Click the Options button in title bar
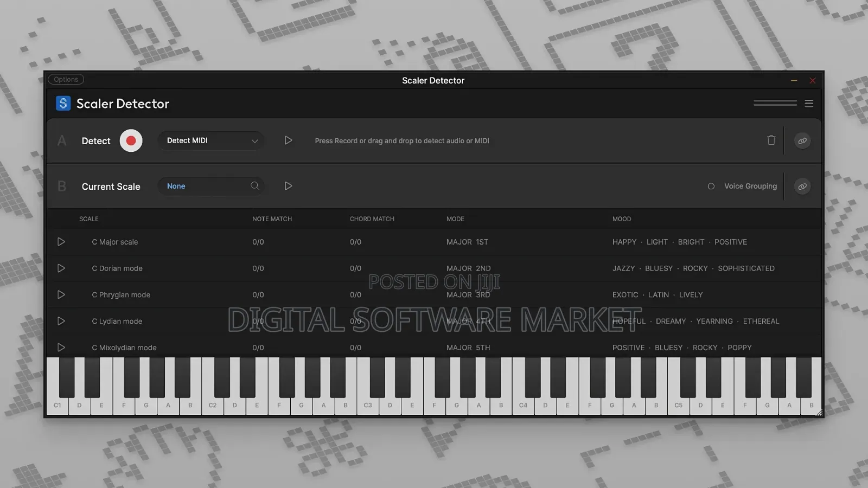The height and width of the screenshot is (488, 868). [x=66, y=79]
